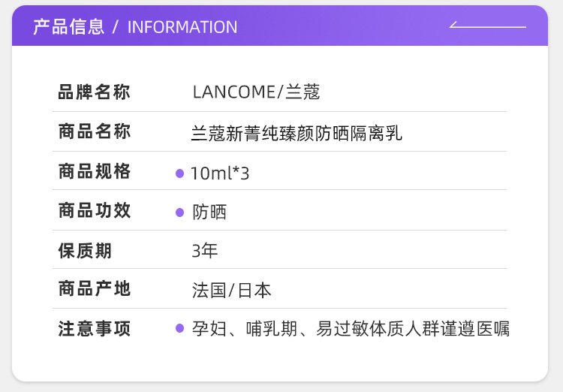Select the LANCOME/兰蔻 brand value
This screenshot has width=563, height=392.
pos(256,92)
